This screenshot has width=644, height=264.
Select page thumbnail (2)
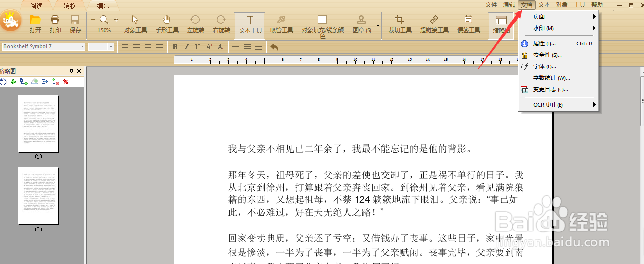38,196
